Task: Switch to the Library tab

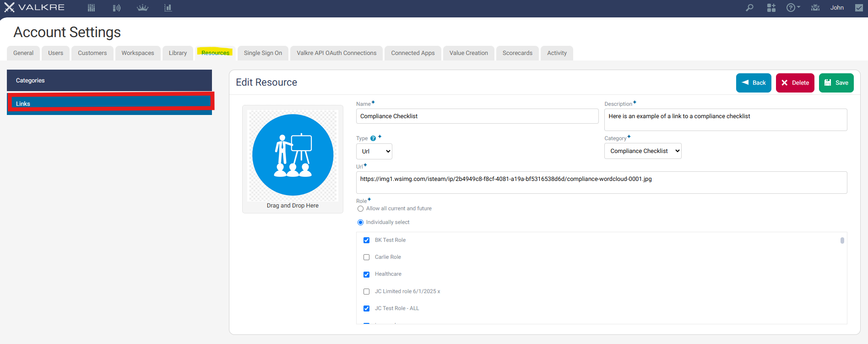Action: pos(178,53)
